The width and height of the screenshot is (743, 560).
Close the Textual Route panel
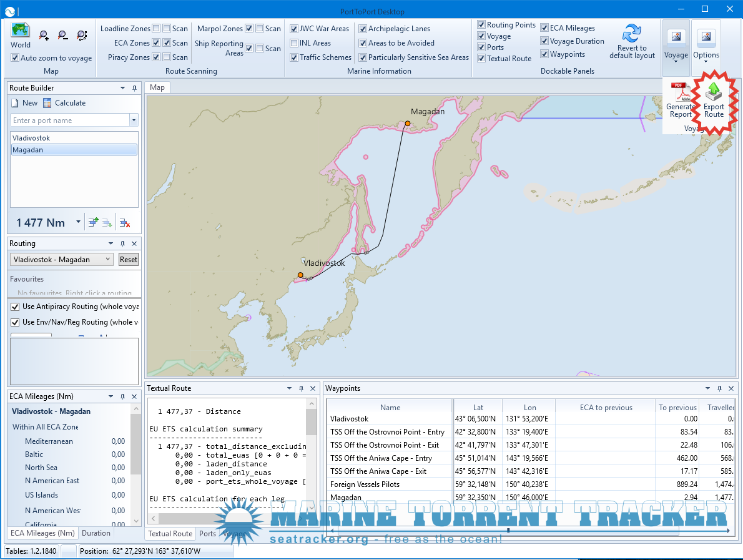point(313,388)
